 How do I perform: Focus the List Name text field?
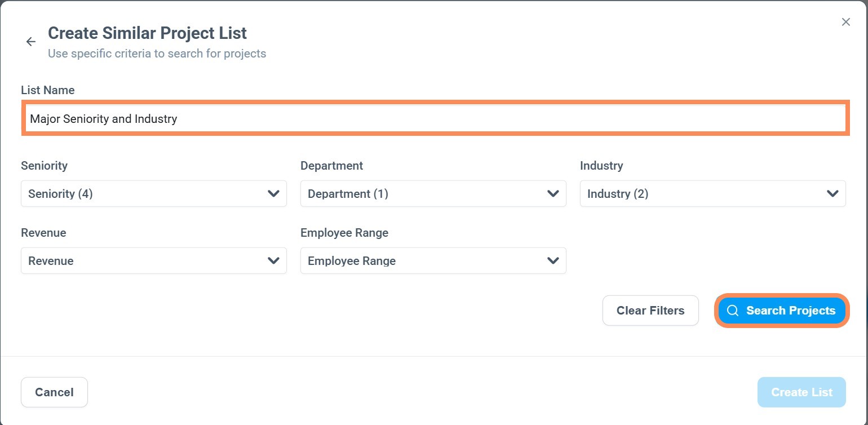(434, 119)
